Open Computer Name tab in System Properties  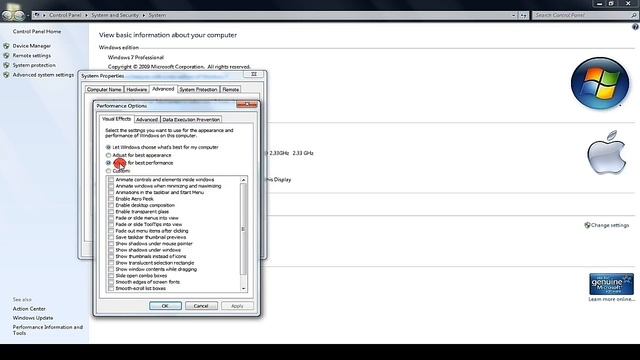[x=104, y=89]
